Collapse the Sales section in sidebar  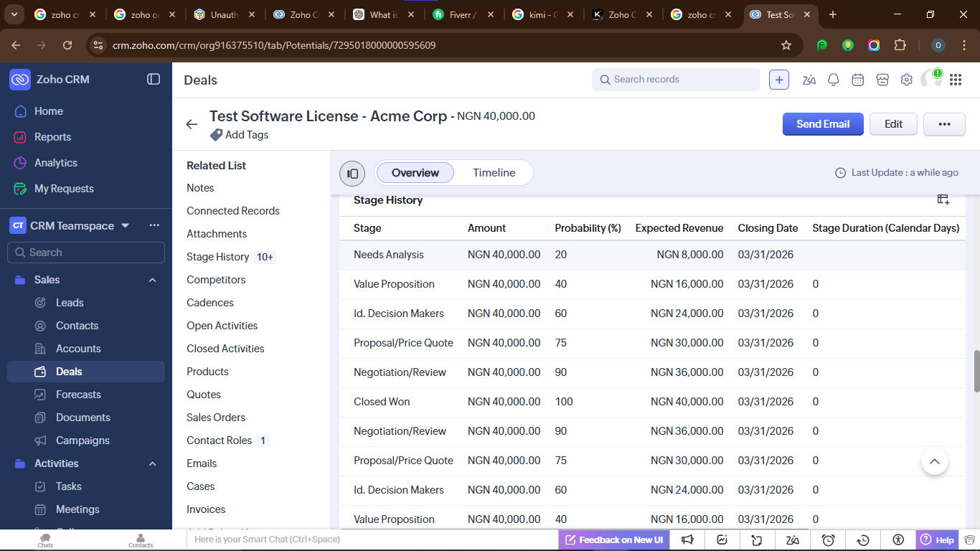coord(152,280)
